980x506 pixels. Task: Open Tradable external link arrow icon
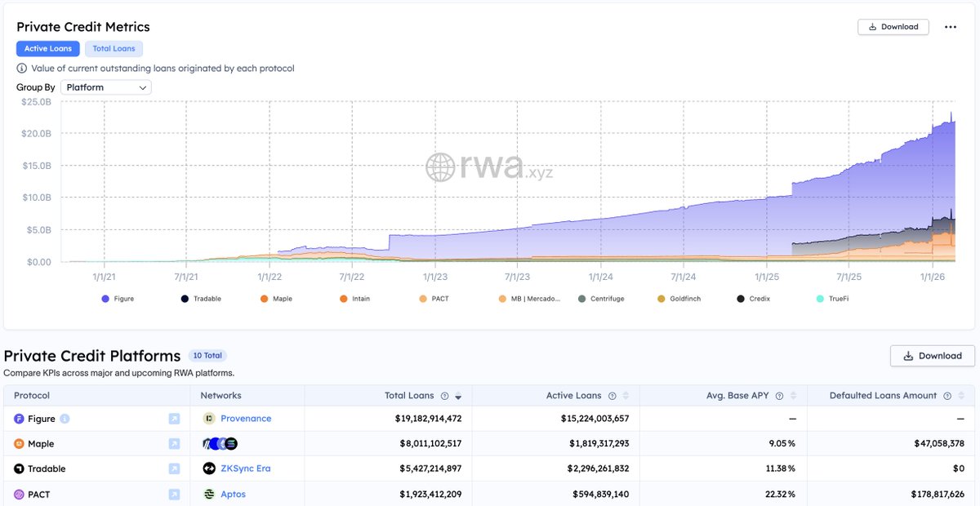[174, 469]
